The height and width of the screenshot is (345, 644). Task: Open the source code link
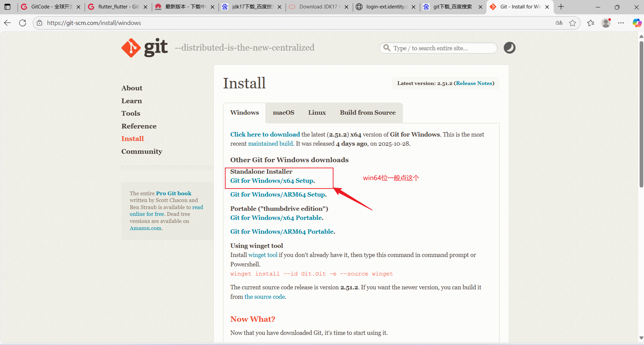click(265, 297)
